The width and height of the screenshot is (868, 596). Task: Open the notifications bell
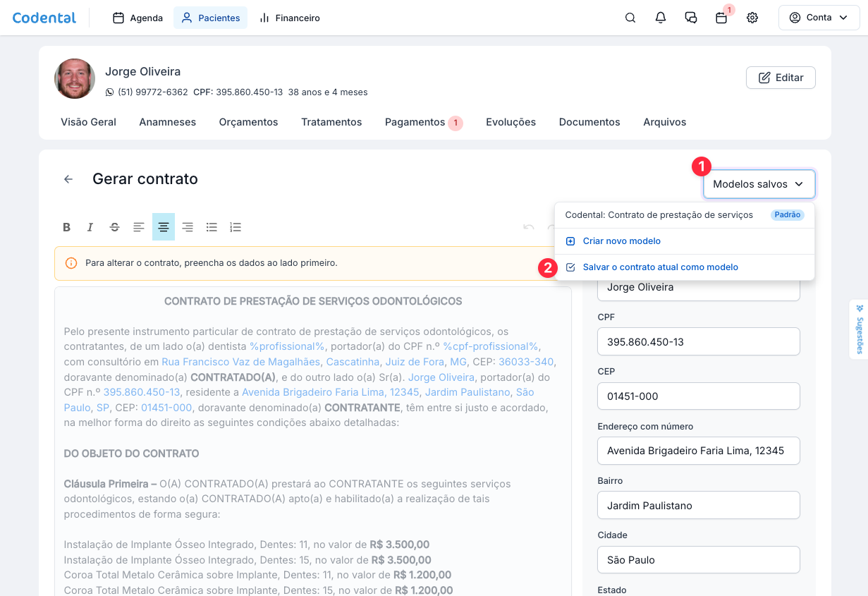click(x=661, y=18)
